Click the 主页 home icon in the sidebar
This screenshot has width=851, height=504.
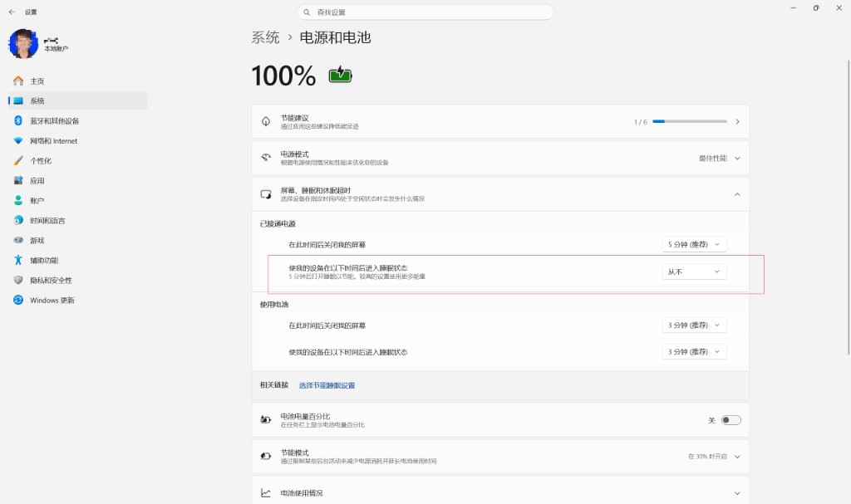click(x=18, y=81)
